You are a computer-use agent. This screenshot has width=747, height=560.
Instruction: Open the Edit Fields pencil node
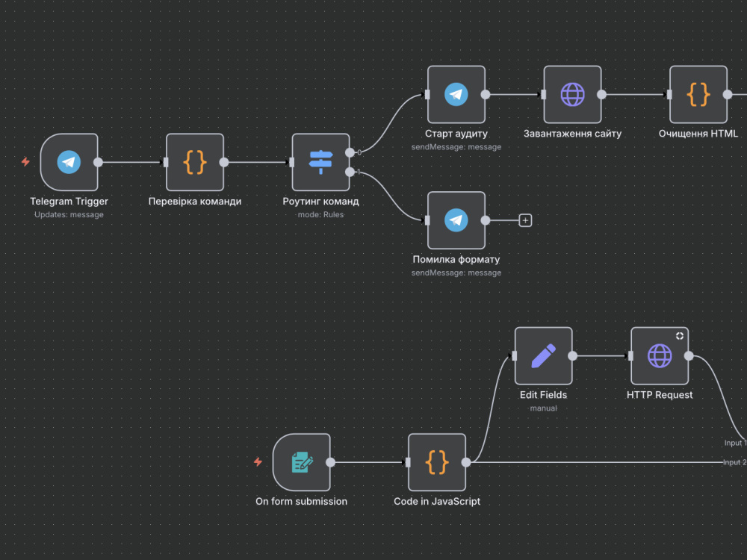[543, 355]
